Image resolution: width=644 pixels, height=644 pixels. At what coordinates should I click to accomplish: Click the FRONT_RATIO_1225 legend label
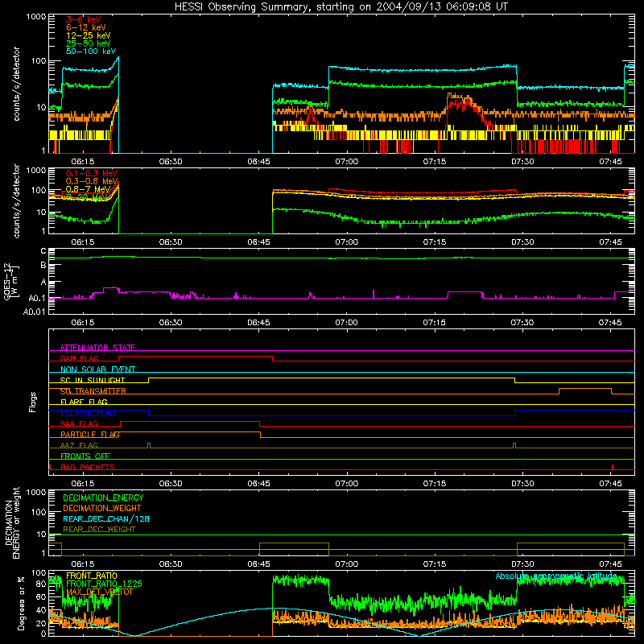pyautogui.click(x=104, y=584)
